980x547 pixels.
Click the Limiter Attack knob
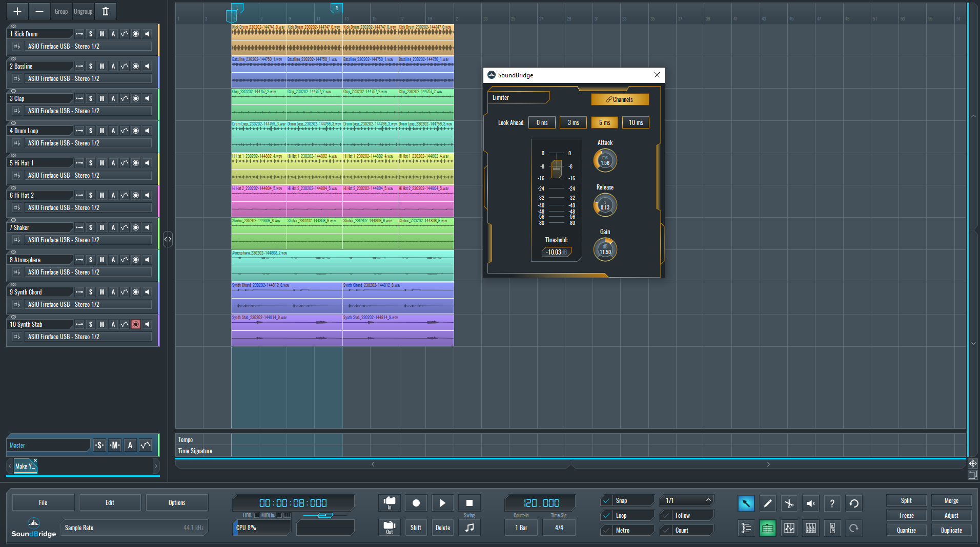pos(605,160)
